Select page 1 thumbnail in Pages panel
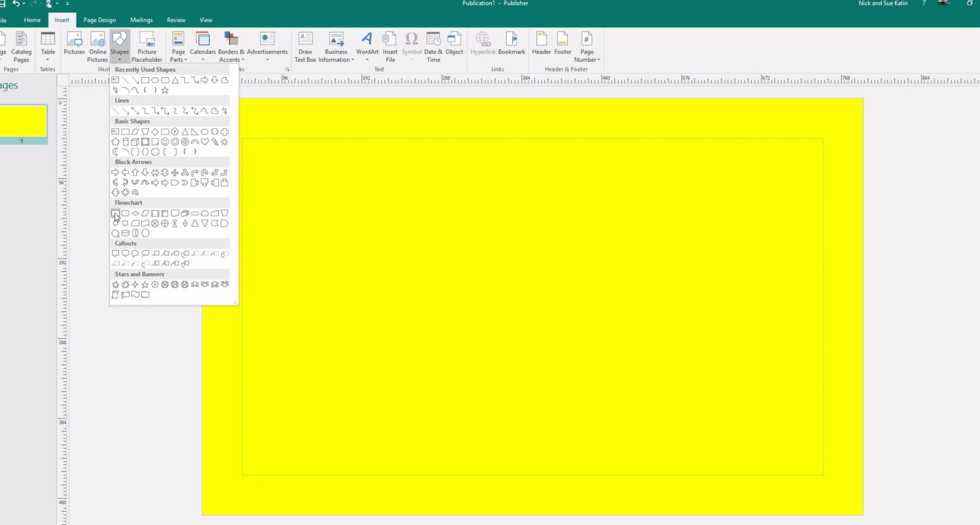The width and height of the screenshot is (980, 525). coord(24,121)
